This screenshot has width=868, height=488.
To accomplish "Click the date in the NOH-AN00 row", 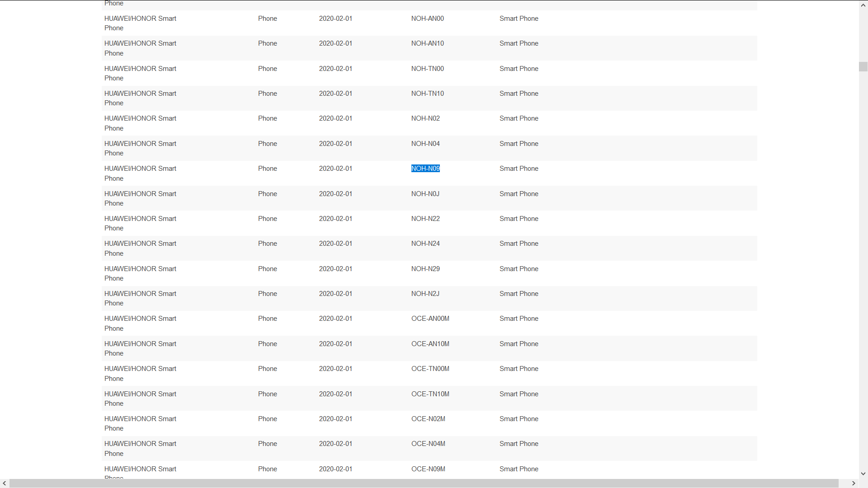I will [335, 19].
